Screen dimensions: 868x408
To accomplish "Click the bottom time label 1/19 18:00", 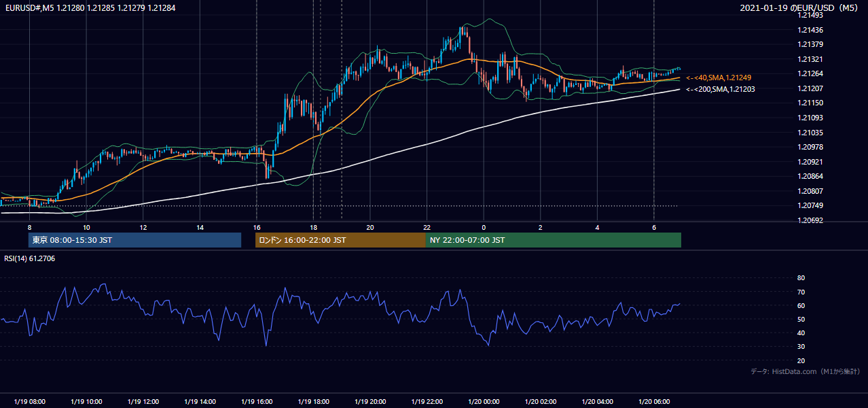I will pos(313,402).
